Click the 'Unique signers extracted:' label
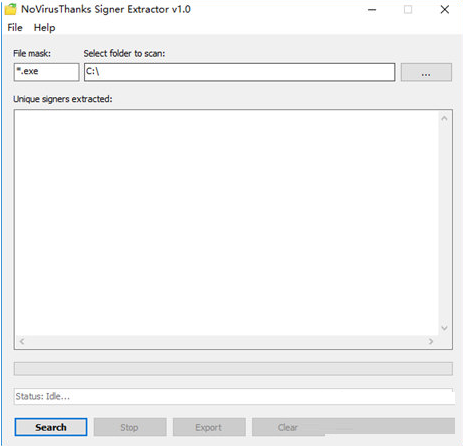The height and width of the screenshot is (446, 463). pos(63,99)
